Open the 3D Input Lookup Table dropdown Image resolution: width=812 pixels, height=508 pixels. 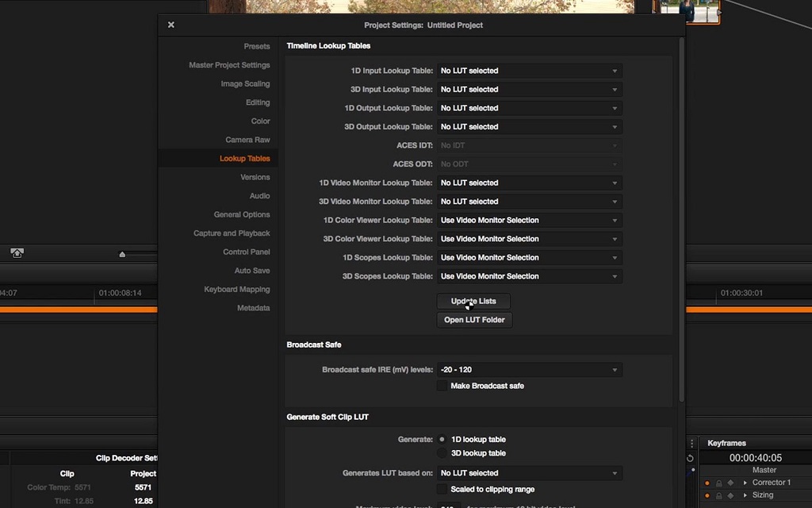tap(529, 89)
